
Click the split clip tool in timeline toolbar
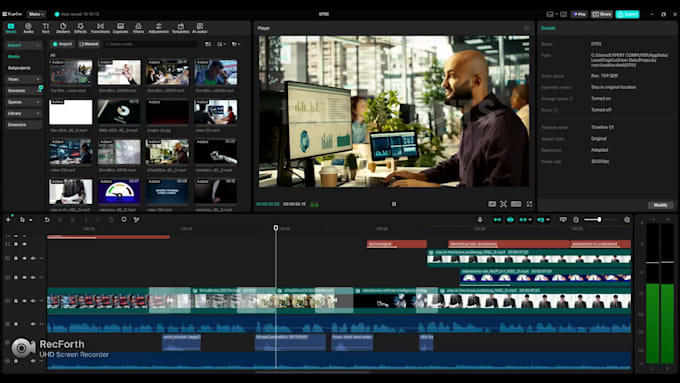[72, 220]
